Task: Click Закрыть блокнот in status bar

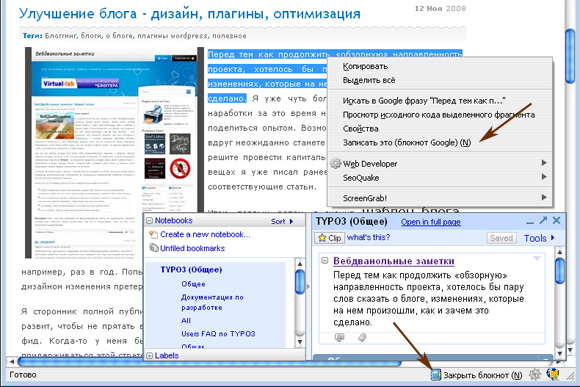Action: click(483, 375)
